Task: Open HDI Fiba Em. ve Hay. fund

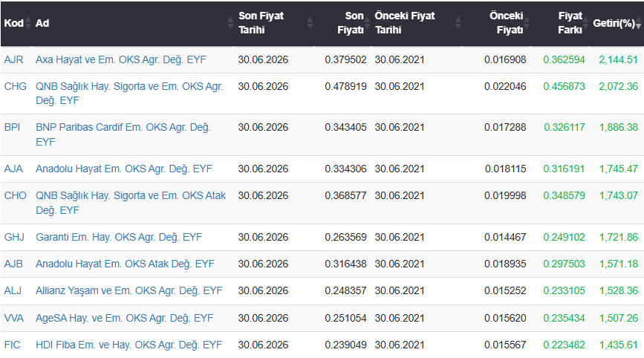Action: point(129,345)
